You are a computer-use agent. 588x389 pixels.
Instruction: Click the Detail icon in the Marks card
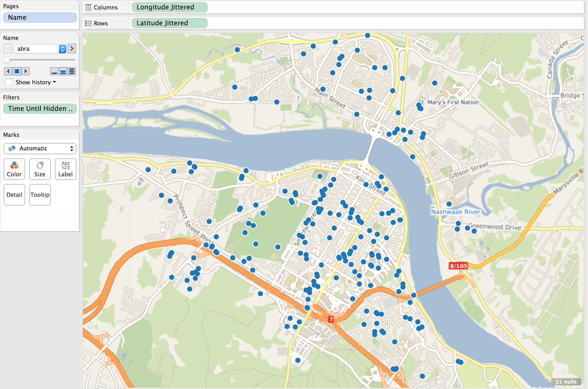tap(14, 195)
